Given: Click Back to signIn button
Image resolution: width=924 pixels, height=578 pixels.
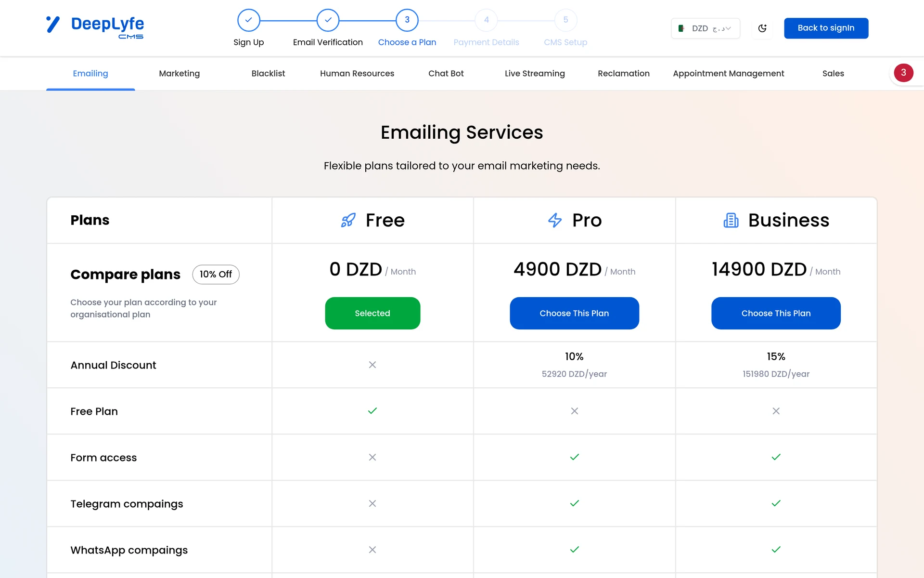Looking at the screenshot, I should (x=826, y=28).
